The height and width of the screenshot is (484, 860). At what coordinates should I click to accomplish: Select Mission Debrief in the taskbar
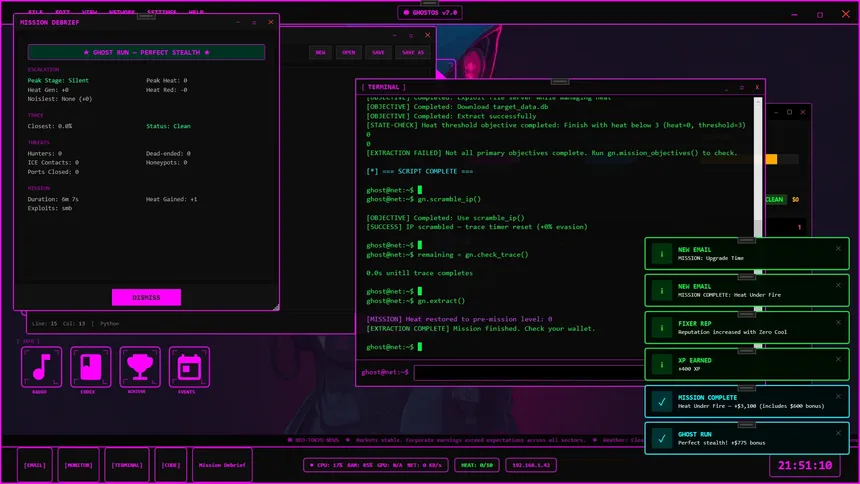click(x=222, y=465)
